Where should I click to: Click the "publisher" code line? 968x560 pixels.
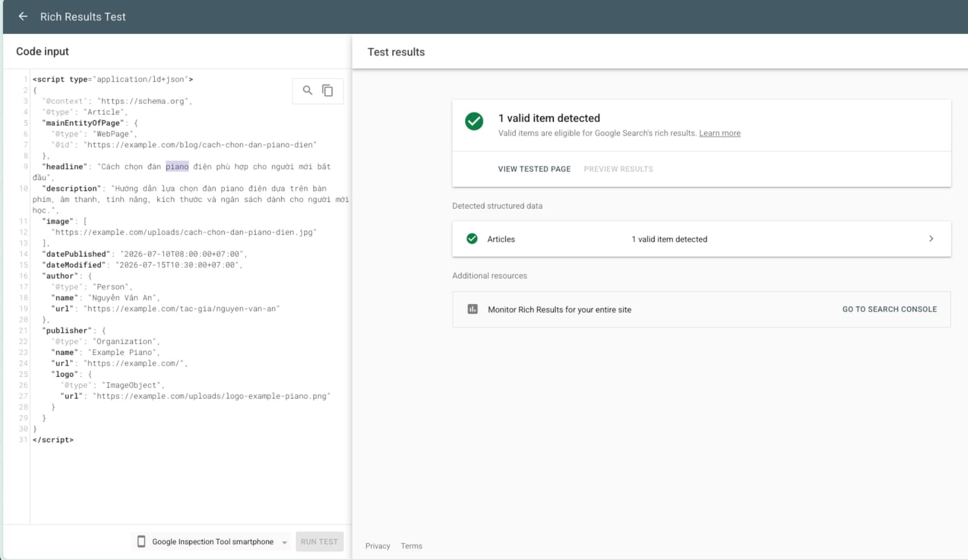[x=74, y=330]
